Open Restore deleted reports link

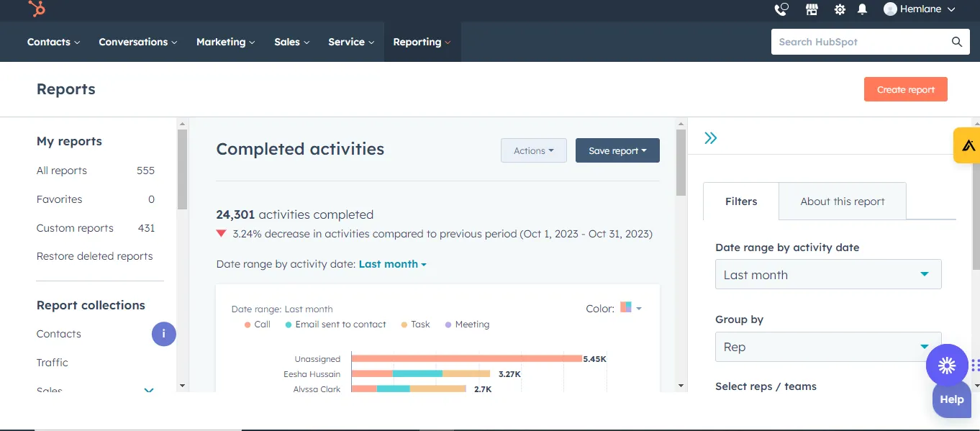pos(94,256)
